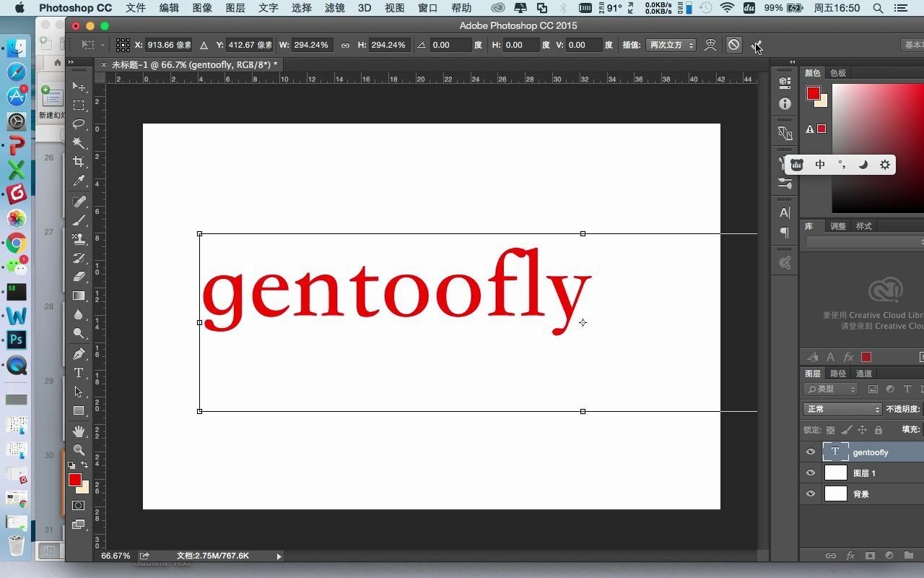Commit the transform with the checkmark button
Viewport: 924px width, 578px height.
click(756, 45)
